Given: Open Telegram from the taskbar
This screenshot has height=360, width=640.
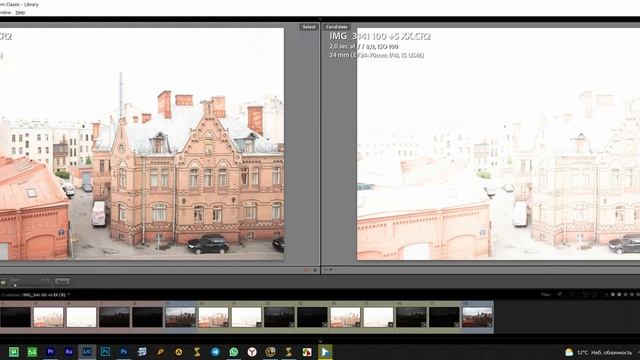Looking at the screenshot, I should (215, 352).
